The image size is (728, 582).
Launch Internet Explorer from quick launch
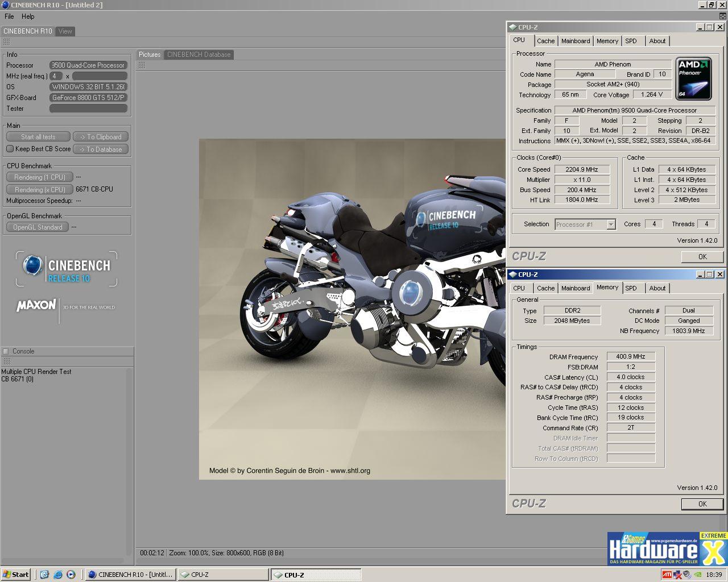[57, 575]
